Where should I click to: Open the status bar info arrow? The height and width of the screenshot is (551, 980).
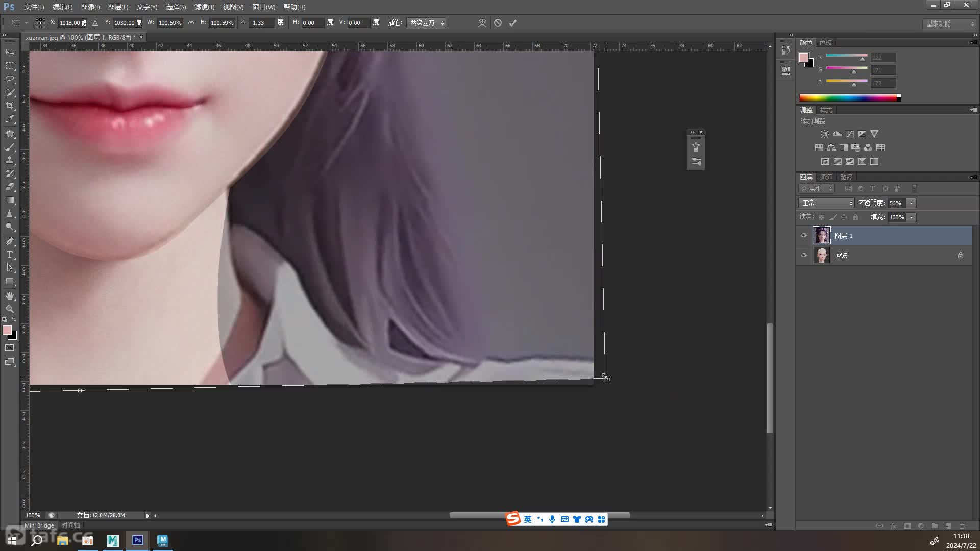(148, 516)
